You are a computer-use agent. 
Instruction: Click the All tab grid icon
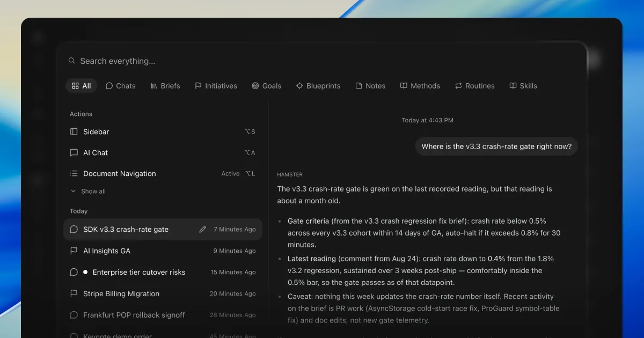point(75,86)
